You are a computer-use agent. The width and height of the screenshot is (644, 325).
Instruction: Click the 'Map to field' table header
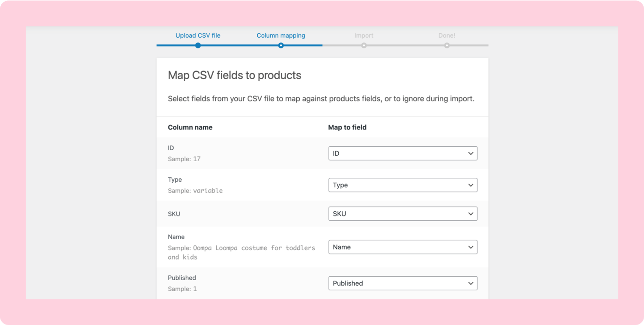tap(347, 127)
